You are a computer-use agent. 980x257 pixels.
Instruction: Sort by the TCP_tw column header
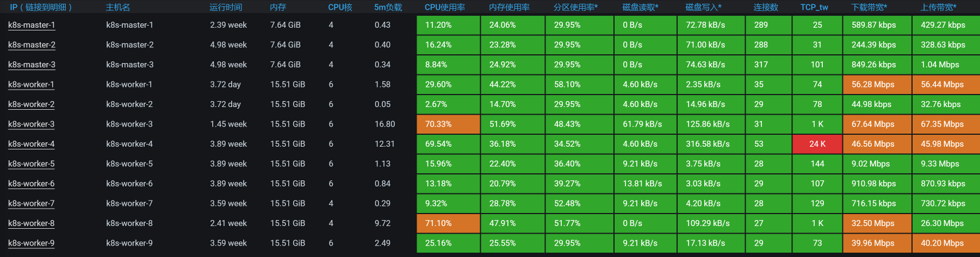[x=814, y=7]
